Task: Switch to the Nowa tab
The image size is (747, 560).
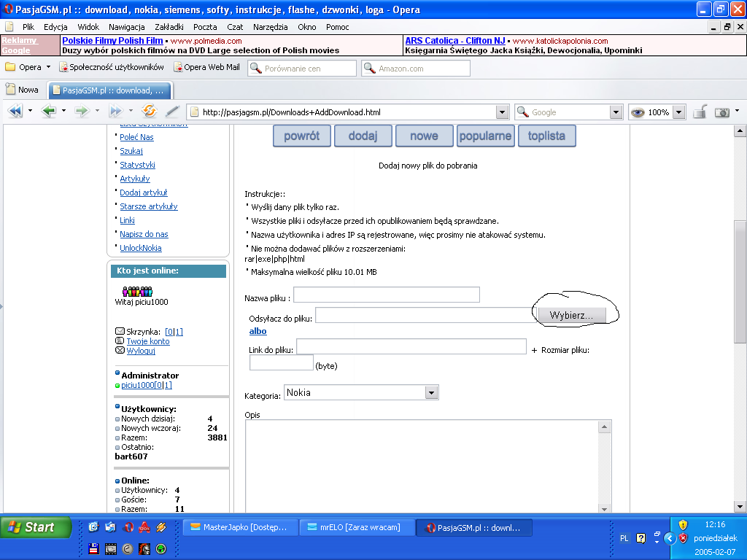Action: [23, 90]
